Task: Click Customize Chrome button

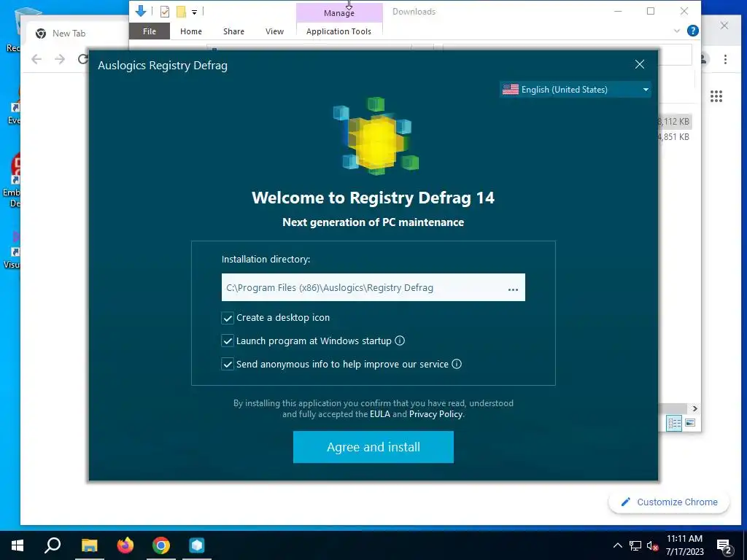Action: click(669, 502)
